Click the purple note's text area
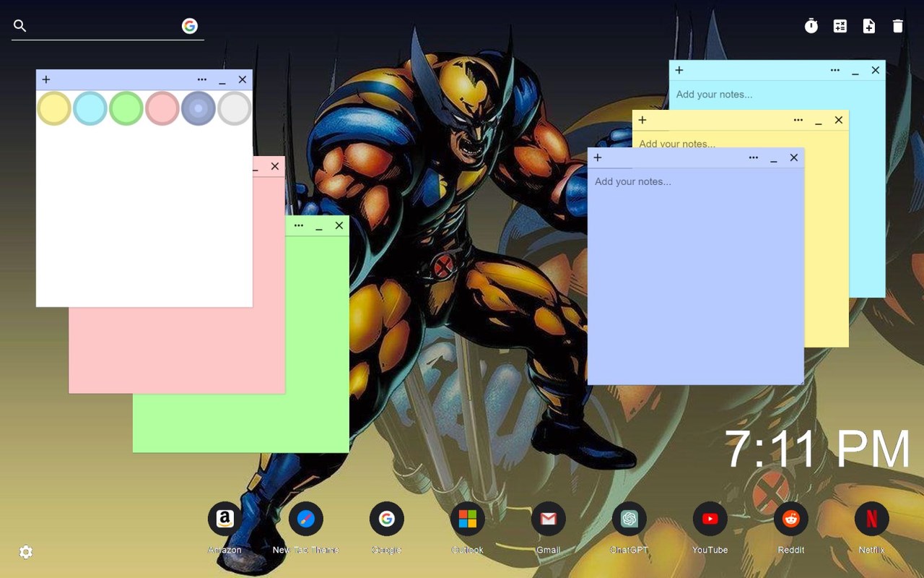The width and height of the screenshot is (924, 578). pyautogui.click(x=696, y=276)
